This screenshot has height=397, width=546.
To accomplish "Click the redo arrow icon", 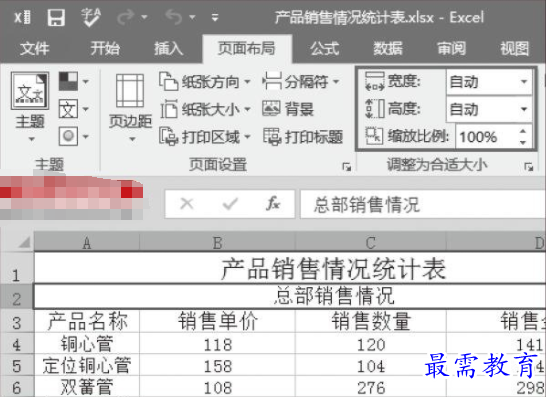I will tap(126, 17).
